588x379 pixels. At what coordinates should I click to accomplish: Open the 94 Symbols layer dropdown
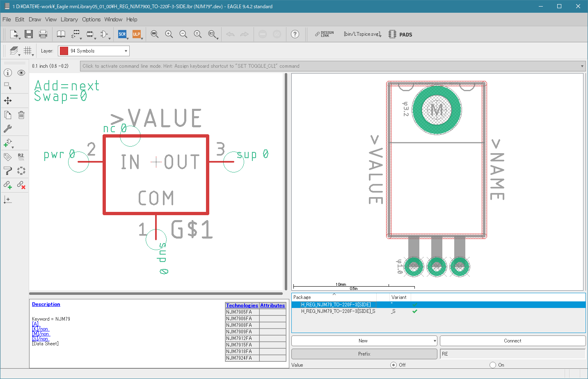click(x=94, y=51)
